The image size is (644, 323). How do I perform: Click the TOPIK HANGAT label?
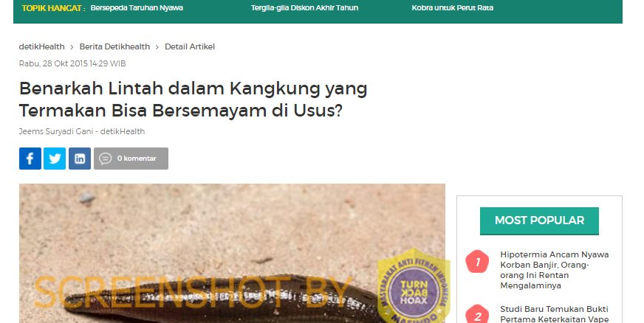point(52,8)
